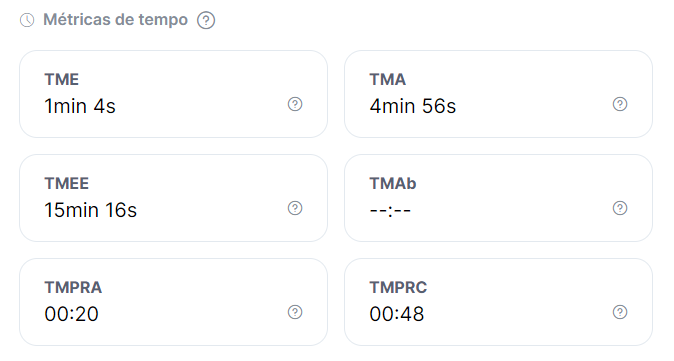Click the help icon beside Métricas de tempo
Screen dimensions: 674x361
click(x=206, y=20)
